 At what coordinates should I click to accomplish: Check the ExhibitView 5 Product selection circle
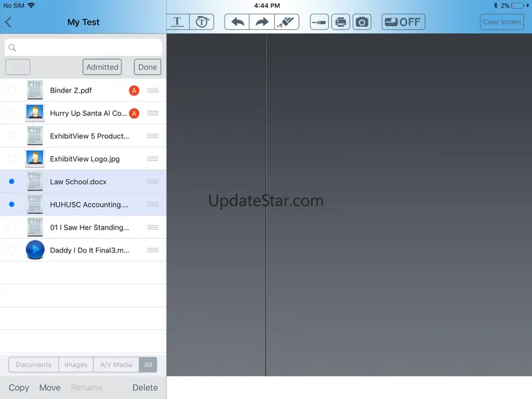[x=12, y=136]
